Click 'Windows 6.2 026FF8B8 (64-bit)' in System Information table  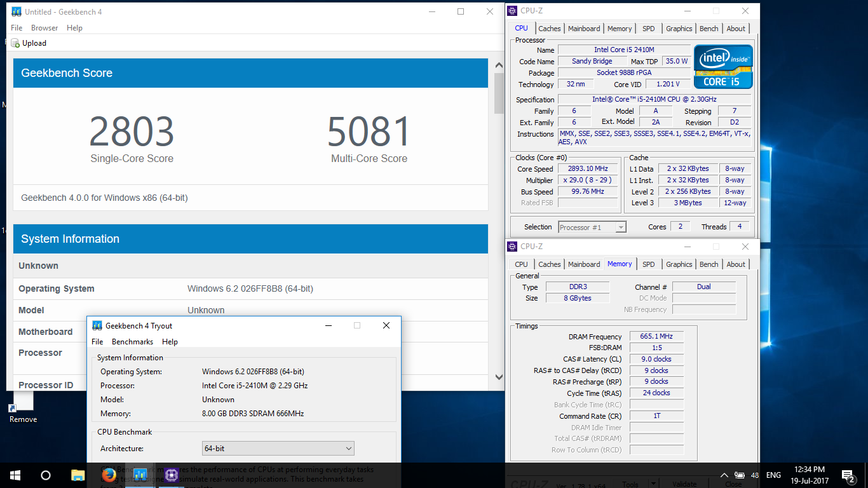point(250,288)
